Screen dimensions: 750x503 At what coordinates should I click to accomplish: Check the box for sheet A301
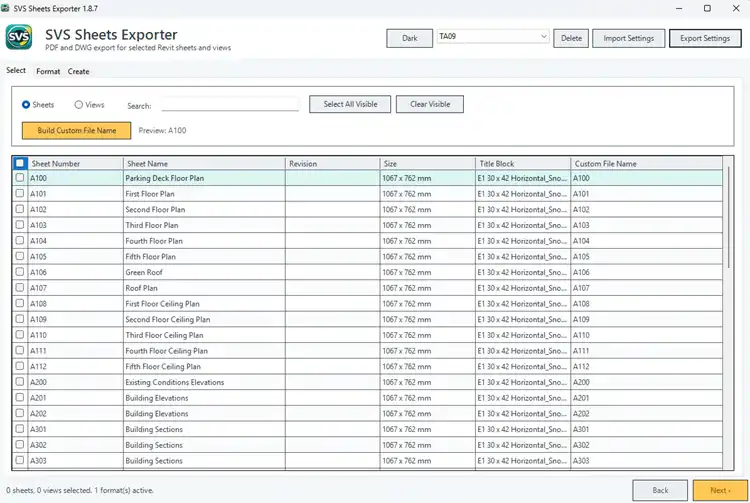click(20, 428)
